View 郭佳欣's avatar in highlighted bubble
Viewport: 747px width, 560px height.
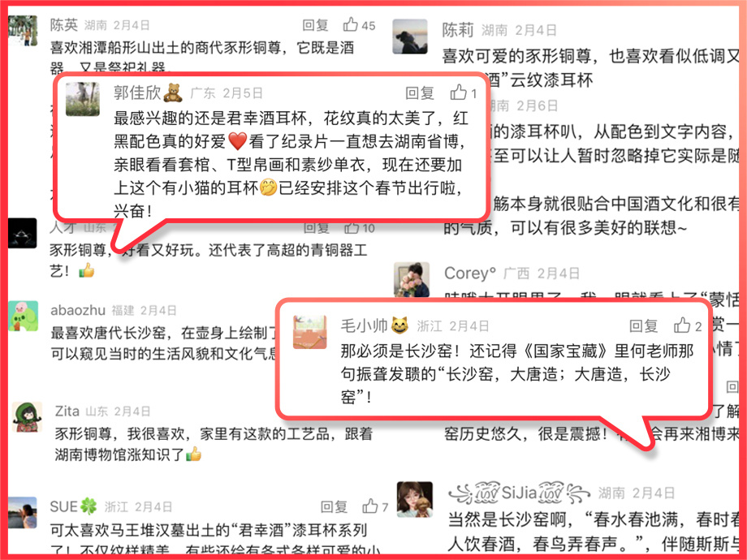83,99
